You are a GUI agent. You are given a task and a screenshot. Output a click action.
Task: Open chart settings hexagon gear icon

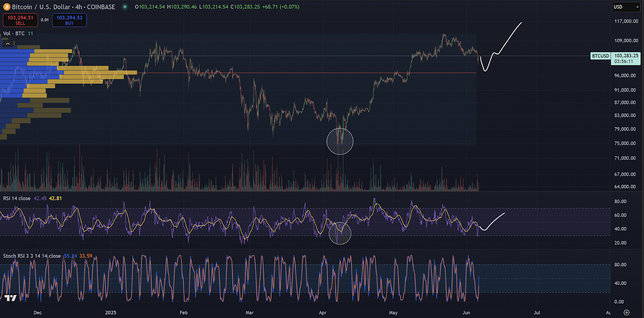(x=626, y=312)
